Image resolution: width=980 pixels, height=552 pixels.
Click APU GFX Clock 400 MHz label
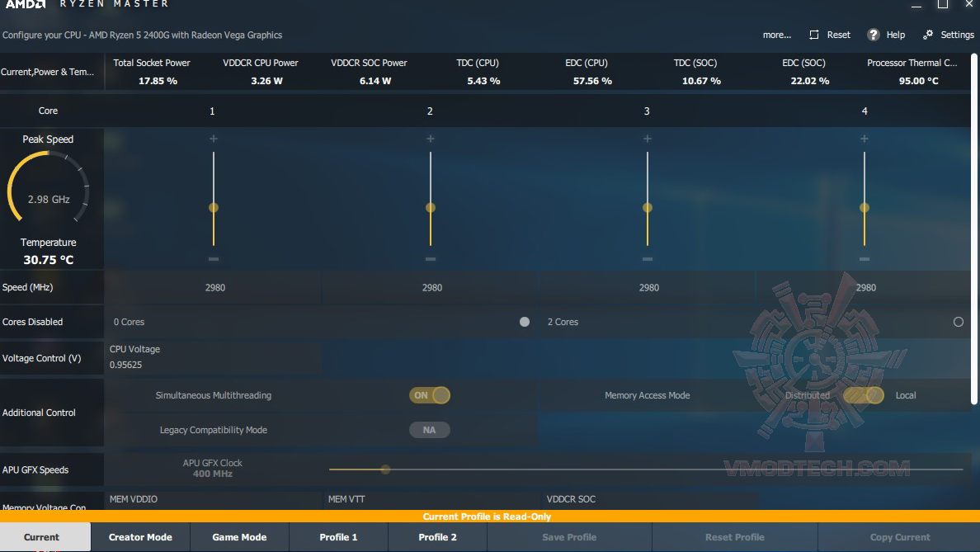point(213,468)
